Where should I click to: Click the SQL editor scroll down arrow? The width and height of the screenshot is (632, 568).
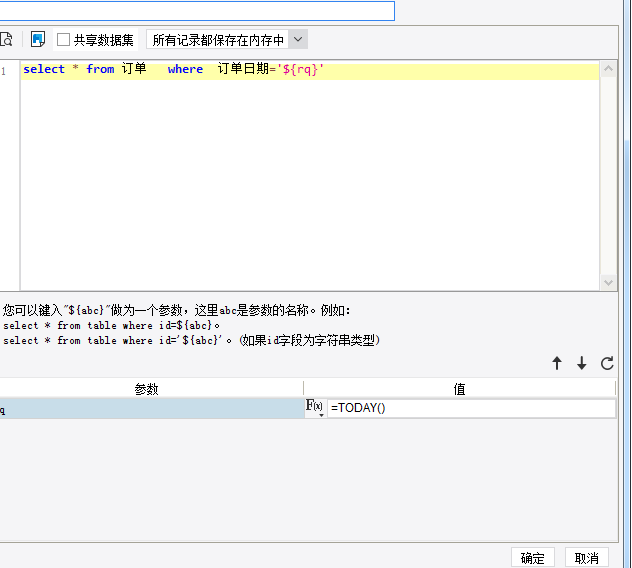click(608, 282)
